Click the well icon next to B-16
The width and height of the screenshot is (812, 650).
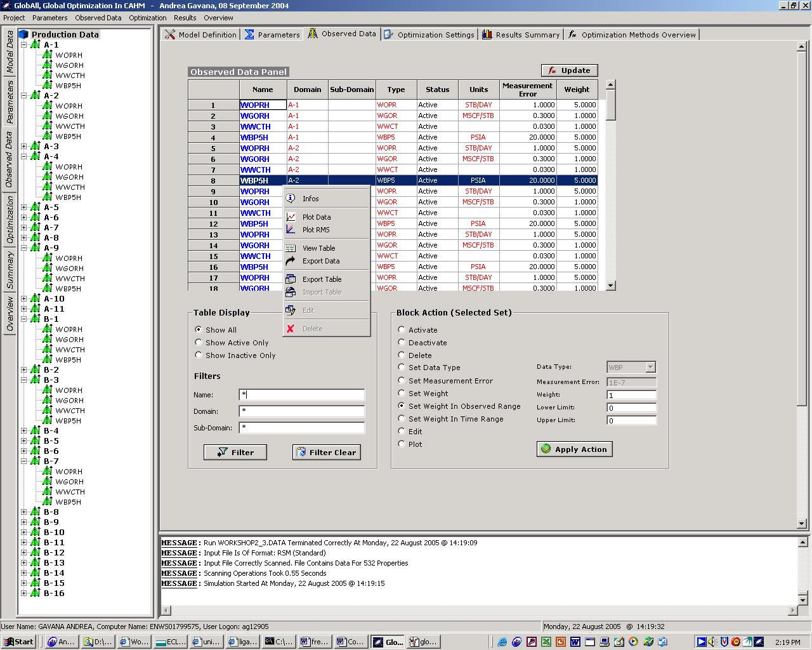36,594
